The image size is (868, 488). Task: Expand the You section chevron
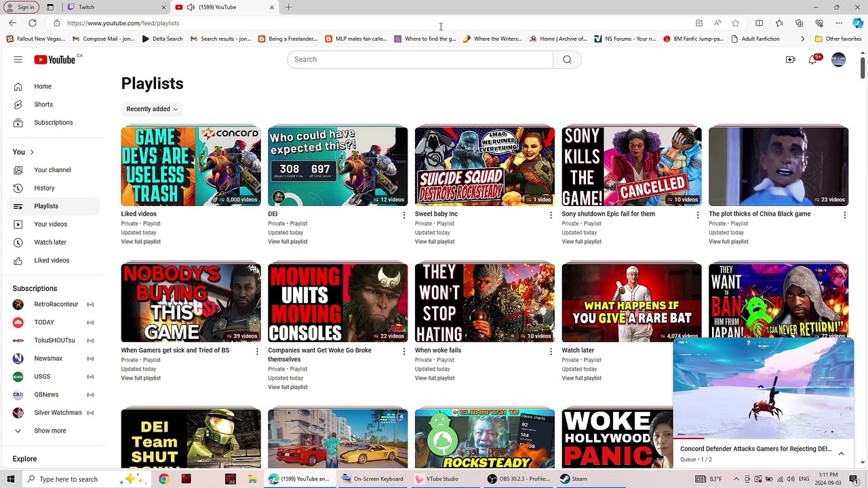point(32,152)
